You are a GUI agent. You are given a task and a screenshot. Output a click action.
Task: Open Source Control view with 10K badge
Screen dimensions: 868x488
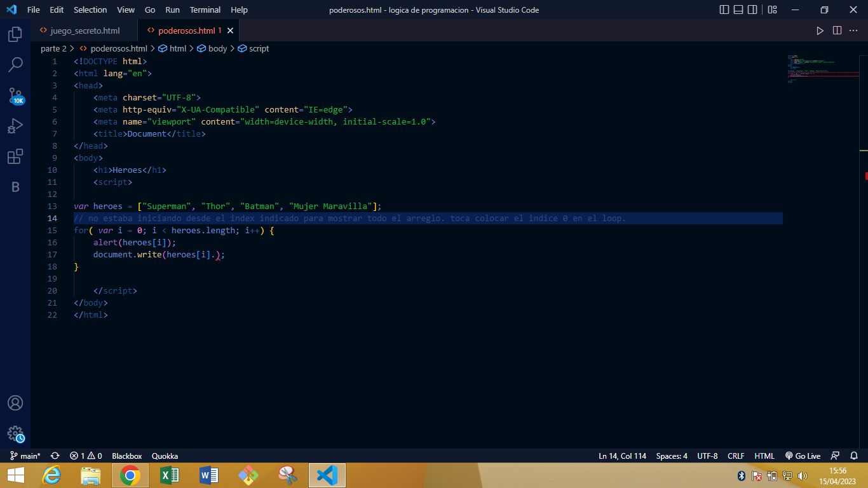pyautogui.click(x=15, y=95)
